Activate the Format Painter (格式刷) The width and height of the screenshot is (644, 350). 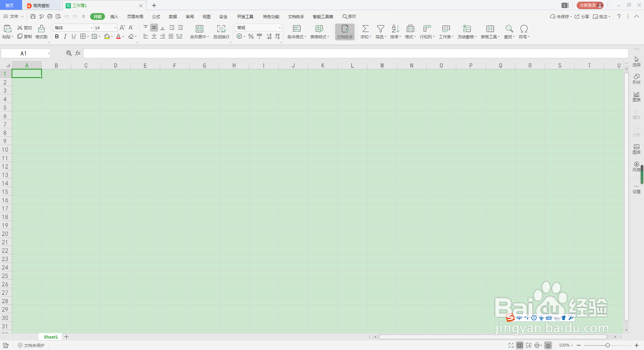pyautogui.click(x=41, y=32)
